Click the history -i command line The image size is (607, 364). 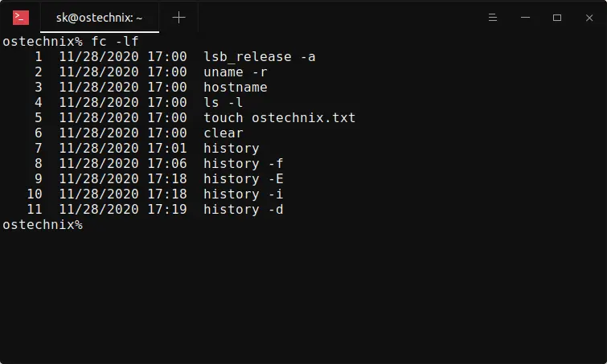coord(244,194)
